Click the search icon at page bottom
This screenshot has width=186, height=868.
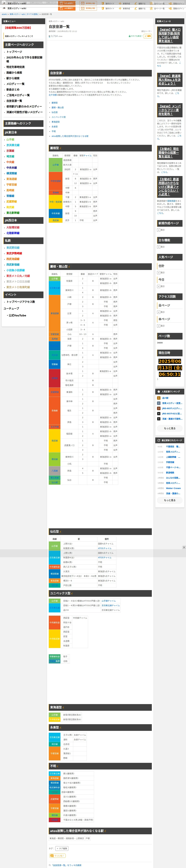(x=50, y=865)
